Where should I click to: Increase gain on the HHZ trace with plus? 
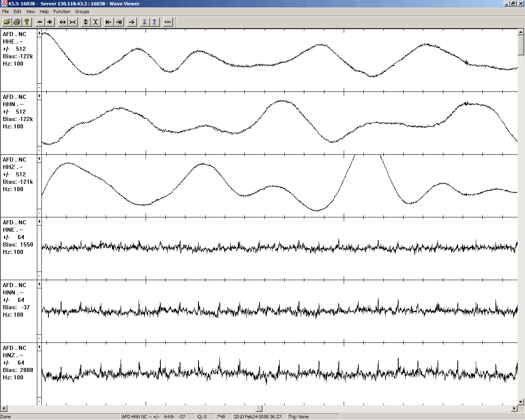(x=39, y=159)
